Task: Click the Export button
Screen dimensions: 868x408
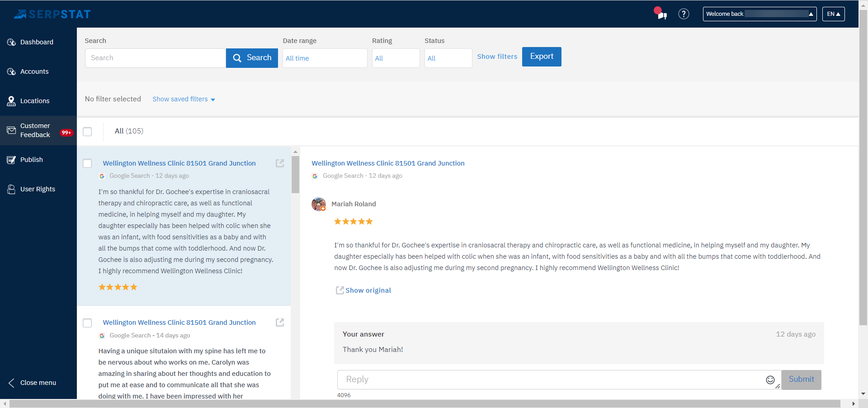Action: (x=542, y=57)
